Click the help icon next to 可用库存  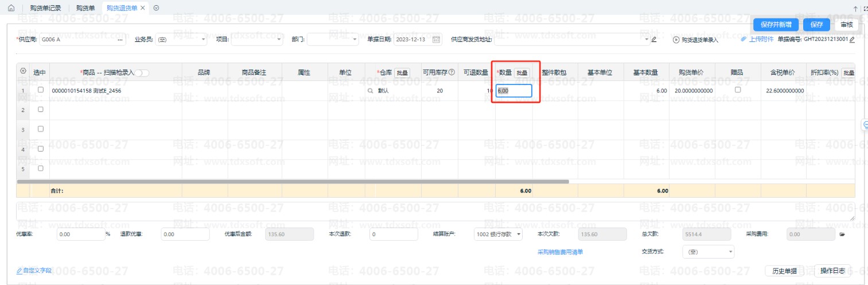(x=451, y=72)
